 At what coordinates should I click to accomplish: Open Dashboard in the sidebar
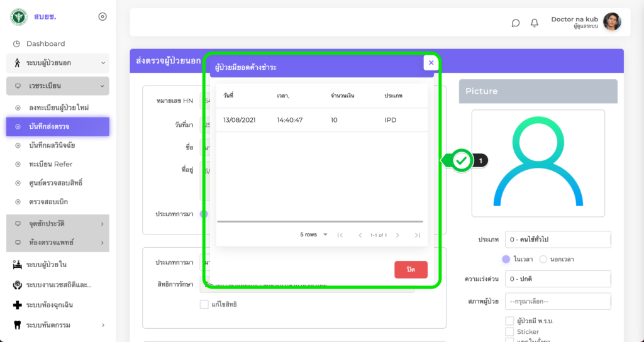[x=45, y=43]
